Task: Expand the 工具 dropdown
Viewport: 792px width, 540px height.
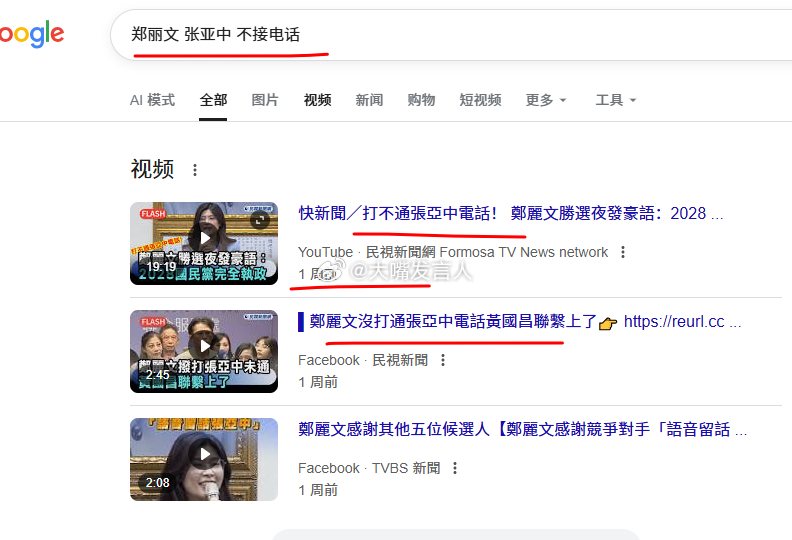Action: pos(616,100)
